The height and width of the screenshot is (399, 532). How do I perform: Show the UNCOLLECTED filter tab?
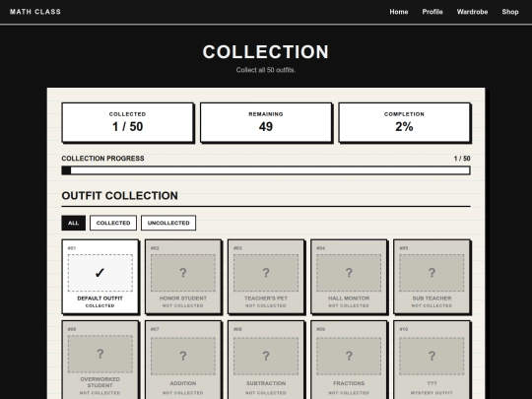[168, 223]
